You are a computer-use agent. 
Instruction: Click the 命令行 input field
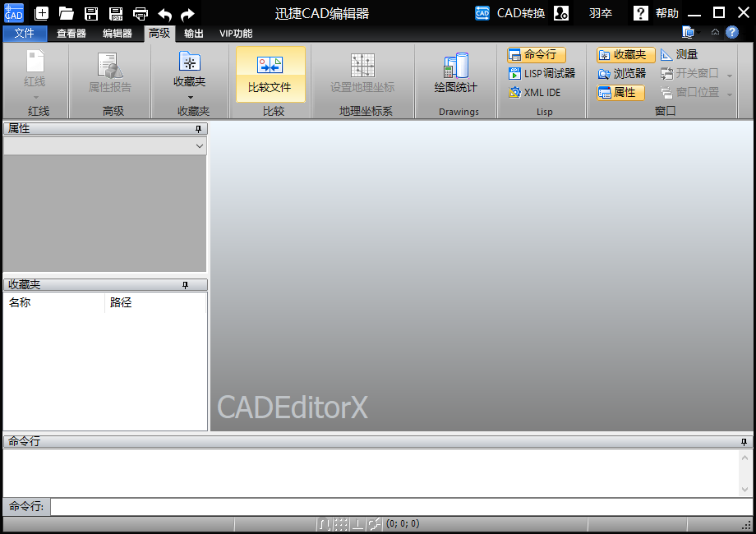pyautogui.click(x=402, y=507)
